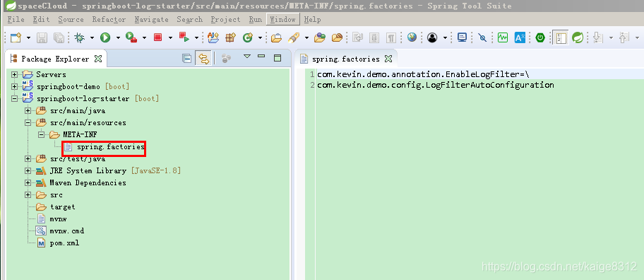
Task: Expand the JRE System Library node
Action: (x=28, y=170)
